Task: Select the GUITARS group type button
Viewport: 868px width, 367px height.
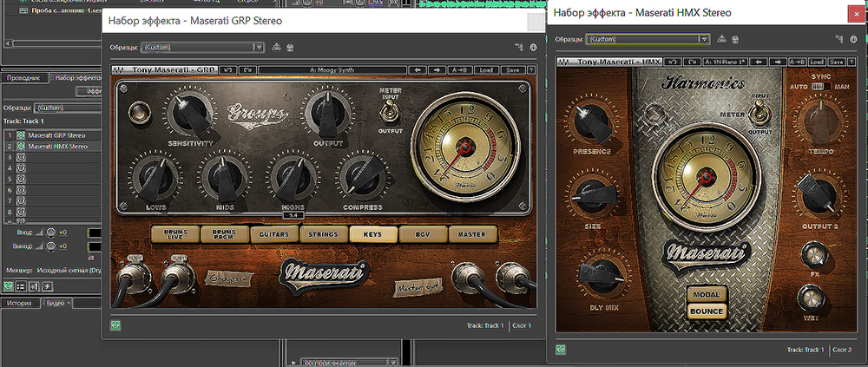Action: click(x=274, y=234)
